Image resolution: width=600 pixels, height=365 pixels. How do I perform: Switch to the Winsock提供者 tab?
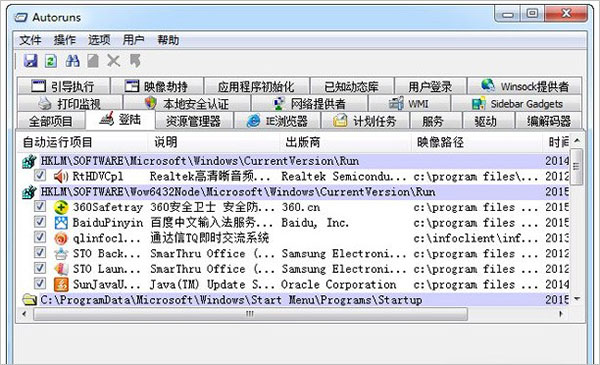pos(525,86)
